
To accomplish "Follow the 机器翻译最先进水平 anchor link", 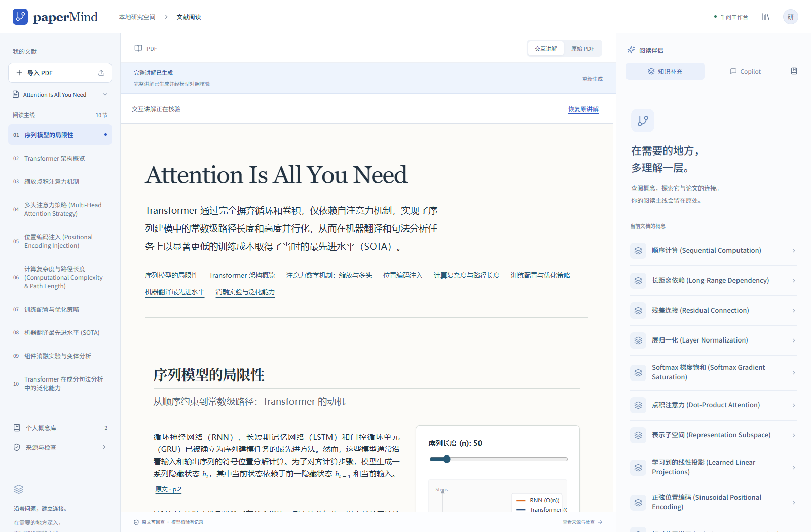I will click(175, 292).
